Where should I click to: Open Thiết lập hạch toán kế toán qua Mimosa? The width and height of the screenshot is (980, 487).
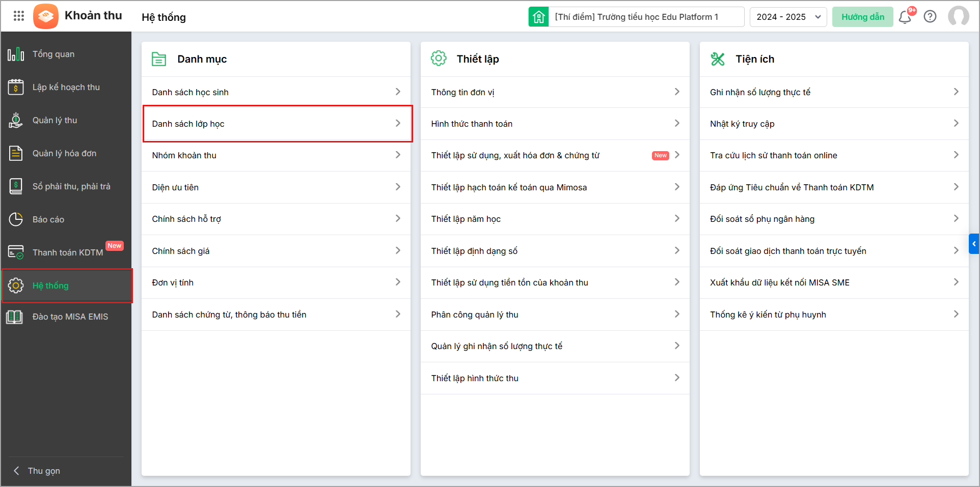(x=555, y=187)
